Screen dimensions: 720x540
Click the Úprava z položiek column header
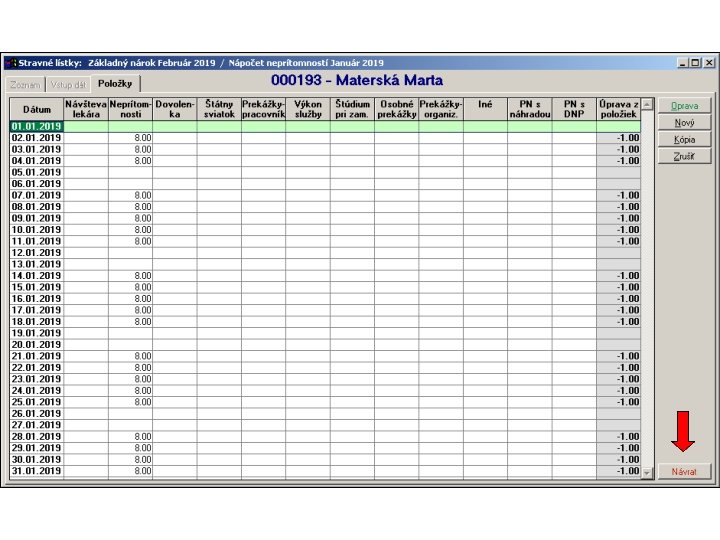(x=619, y=109)
